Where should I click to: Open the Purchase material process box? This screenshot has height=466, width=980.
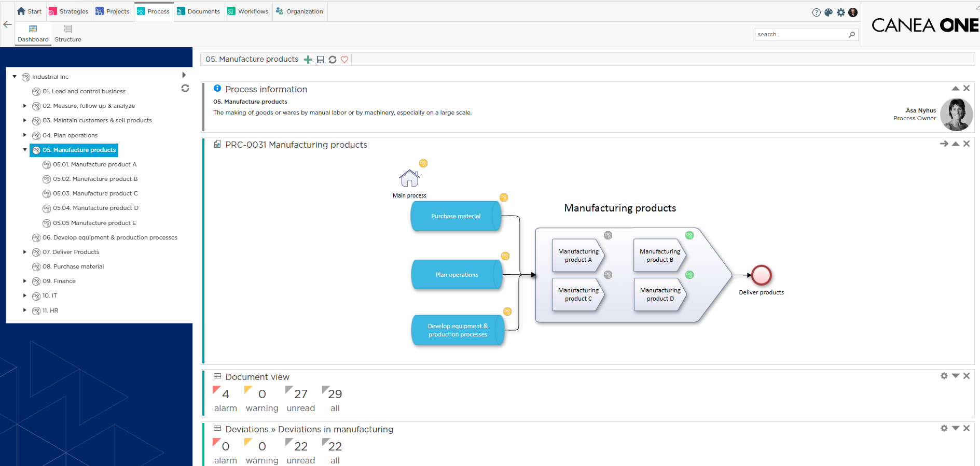456,216
